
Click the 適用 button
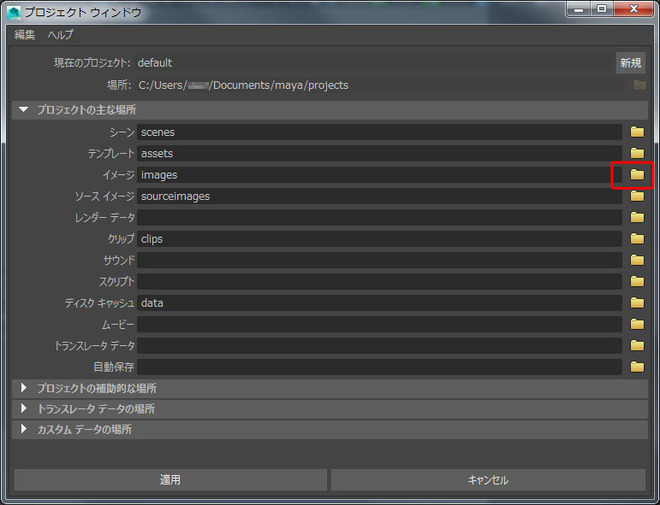click(x=170, y=480)
